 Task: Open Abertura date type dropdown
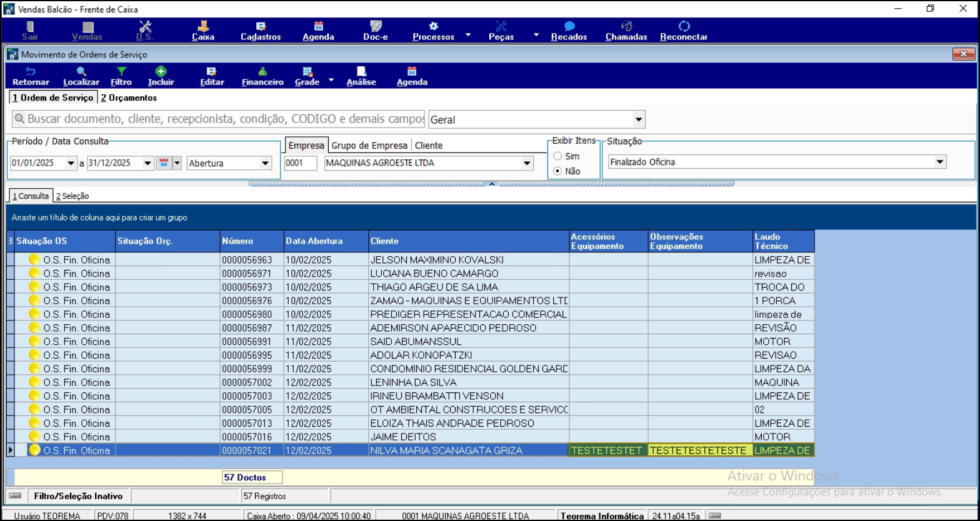pyautogui.click(x=266, y=163)
